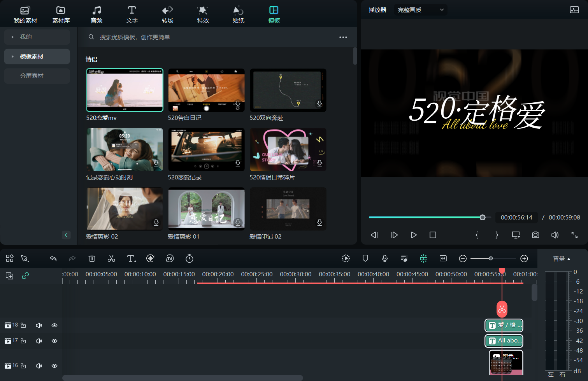Add a marker with the shield icon
This screenshot has height=381, width=588.
(x=365, y=258)
